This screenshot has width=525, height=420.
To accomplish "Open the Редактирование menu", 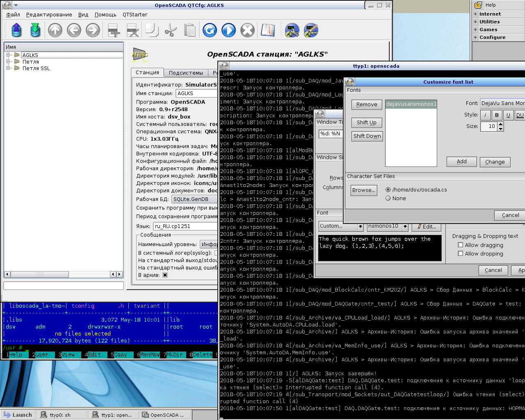I will (x=49, y=14).
